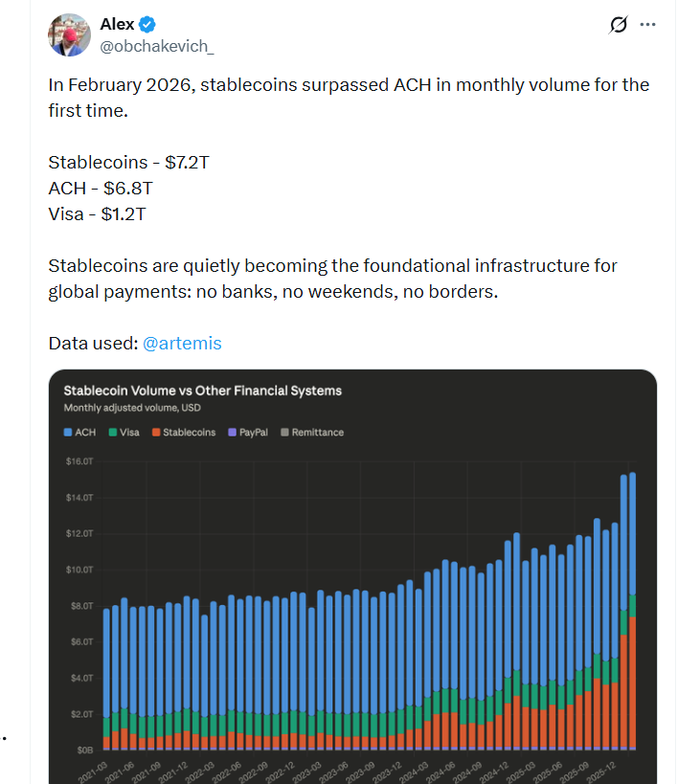Open Alex's profile avatar photo
The height and width of the screenshot is (784, 700).
coord(68,34)
